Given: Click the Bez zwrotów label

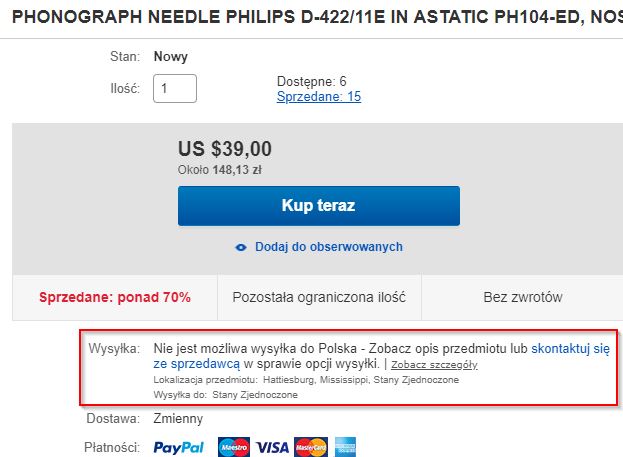Looking at the screenshot, I should (x=522, y=297).
